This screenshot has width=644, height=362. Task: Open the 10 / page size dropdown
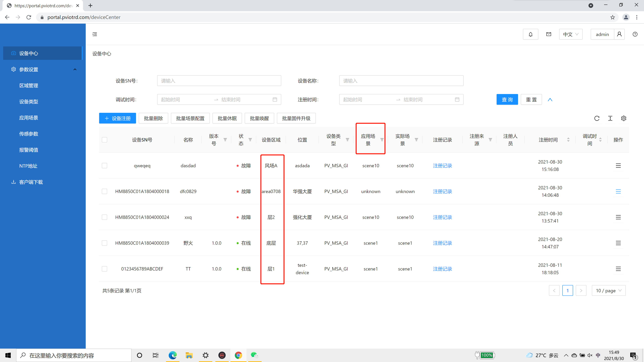point(608,291)
